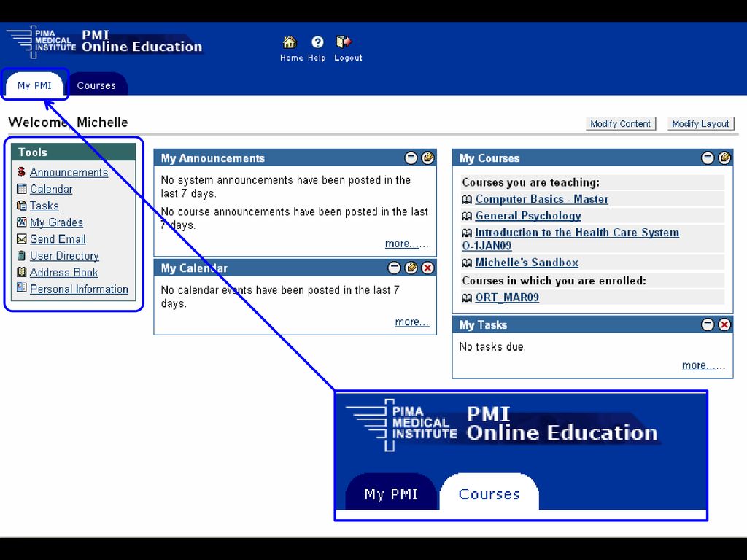Open the Send Email link
The width and height of the screenshot is (747, 560).
click(58, 239)
